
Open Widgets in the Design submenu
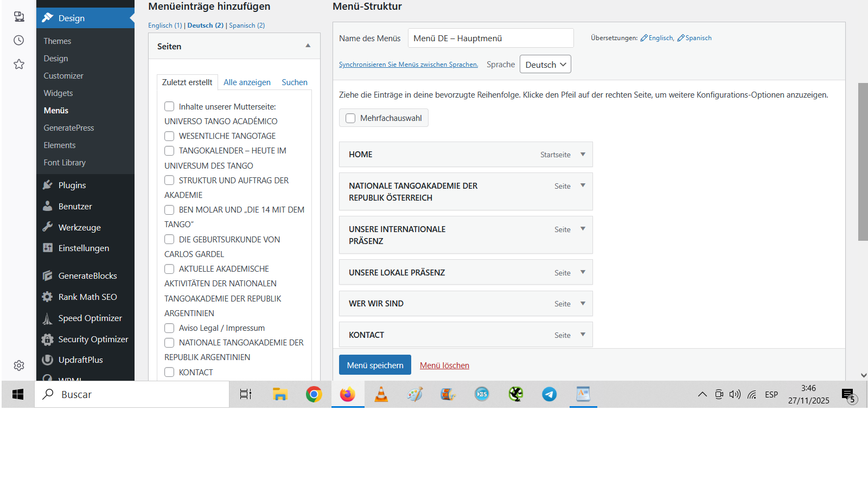click(x=58, y=93)
